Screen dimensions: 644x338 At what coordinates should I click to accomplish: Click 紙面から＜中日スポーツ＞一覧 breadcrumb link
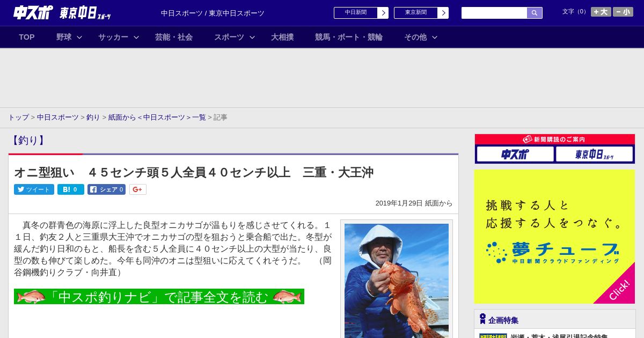tap(157, 117)
